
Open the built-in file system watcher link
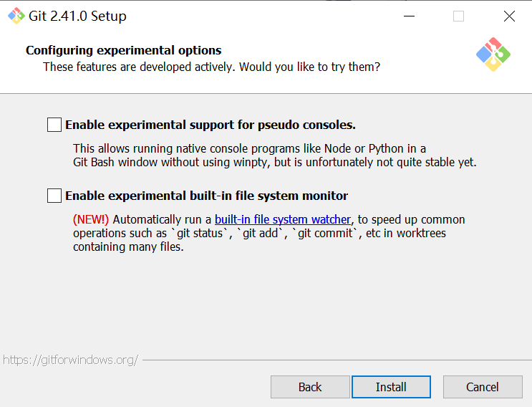[x=283, y=220]
